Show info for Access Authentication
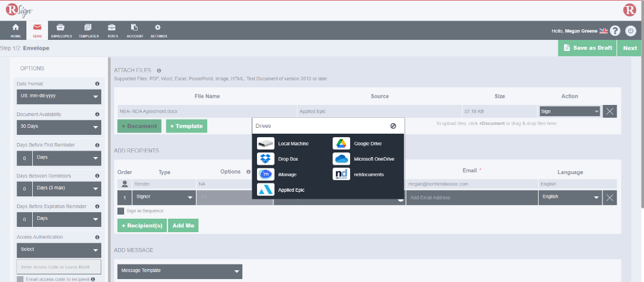This screenshot has width=644, height=282. pos(97,237)
